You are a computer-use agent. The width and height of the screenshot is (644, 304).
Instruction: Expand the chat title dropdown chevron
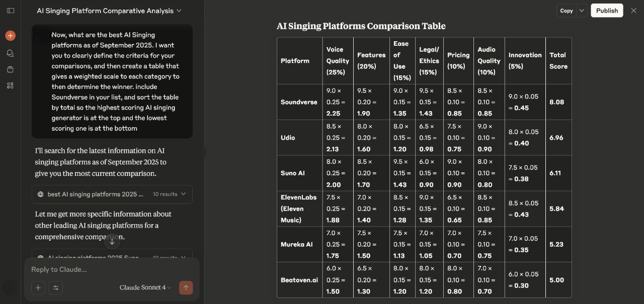(x=179, y=11)
